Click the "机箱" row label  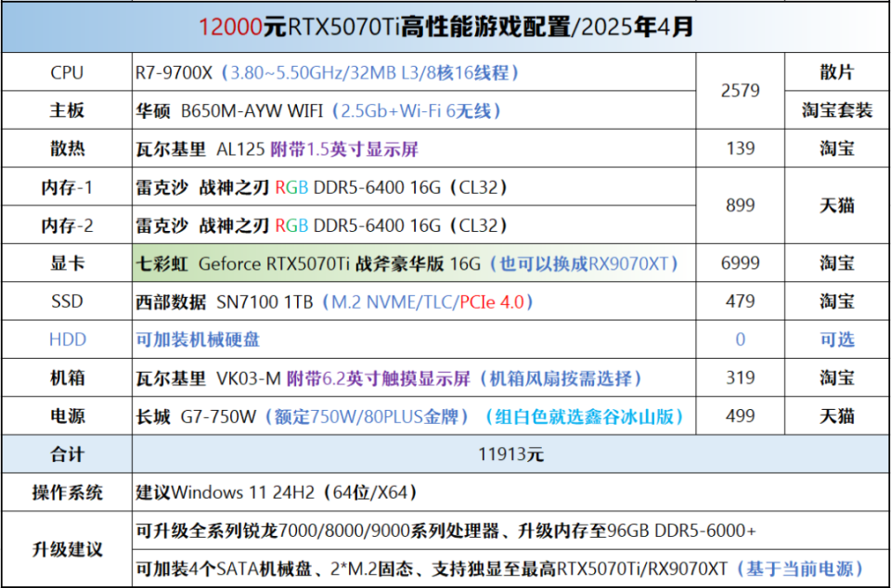(67, 378)
